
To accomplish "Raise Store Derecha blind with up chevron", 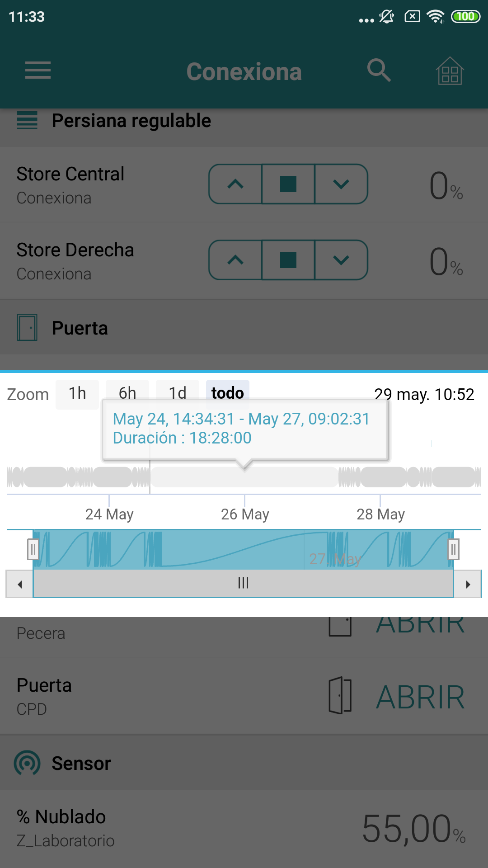I will pyautogui.click(x=235, y=260).
